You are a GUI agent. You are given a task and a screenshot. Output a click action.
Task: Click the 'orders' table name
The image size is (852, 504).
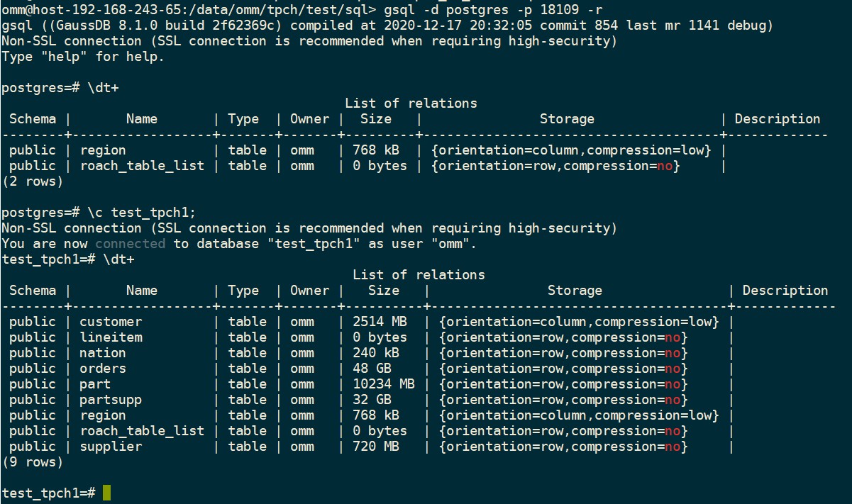[103, 369]
